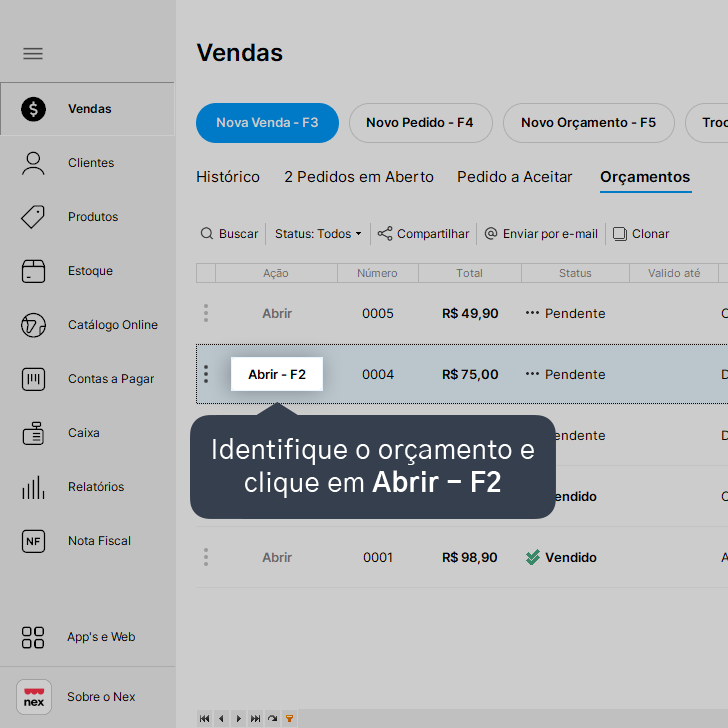Open Nota Fiscal NF icon

tap(33, 541)
